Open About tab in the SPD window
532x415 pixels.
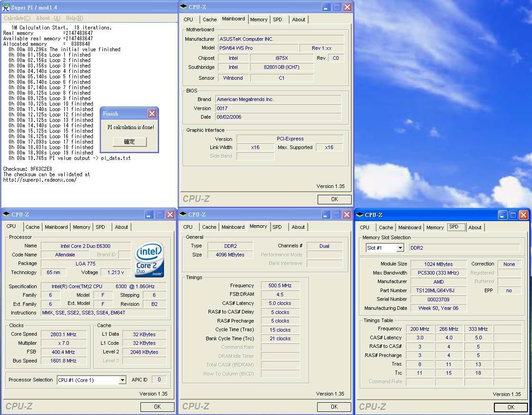(475, 227)
